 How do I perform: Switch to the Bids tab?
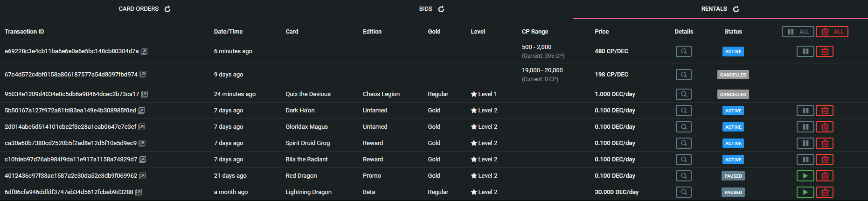click(x=425, y=9)
